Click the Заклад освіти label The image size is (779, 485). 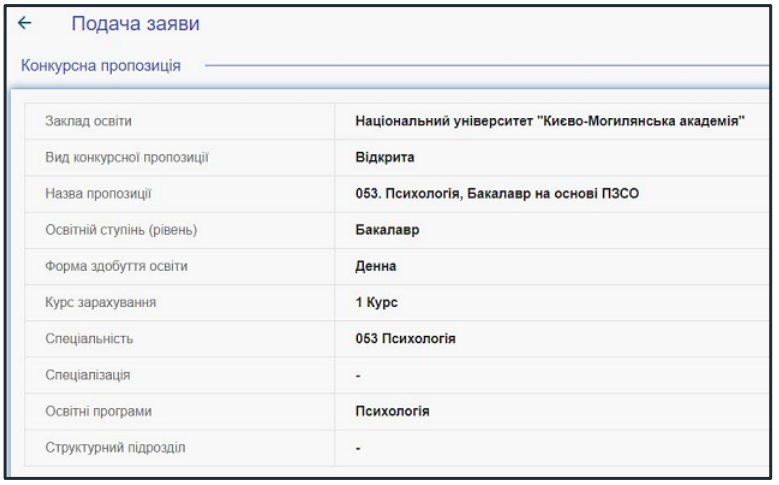point(88,121)
